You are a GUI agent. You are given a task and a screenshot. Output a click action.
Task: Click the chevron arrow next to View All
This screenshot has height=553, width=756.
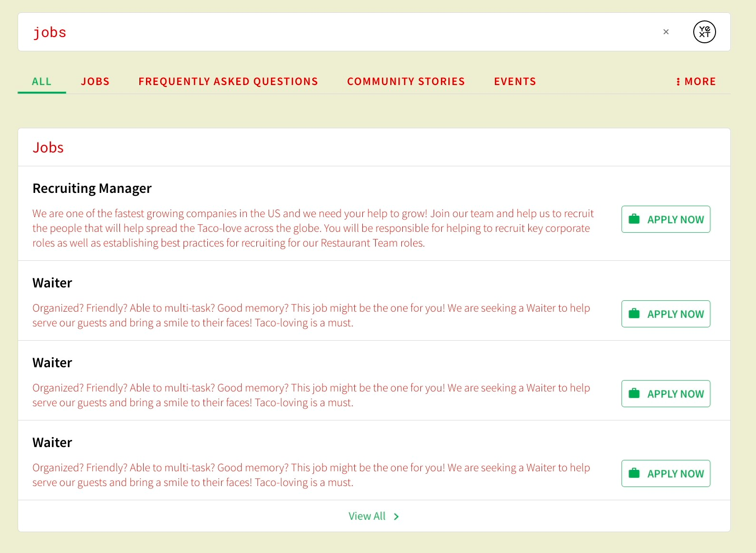click(x=396, y=516)
